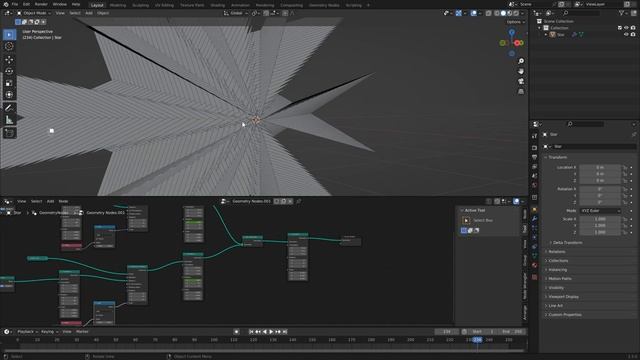Click the Blender logo icon in menu bar
The image size is (640, 360).
point(5,4)
